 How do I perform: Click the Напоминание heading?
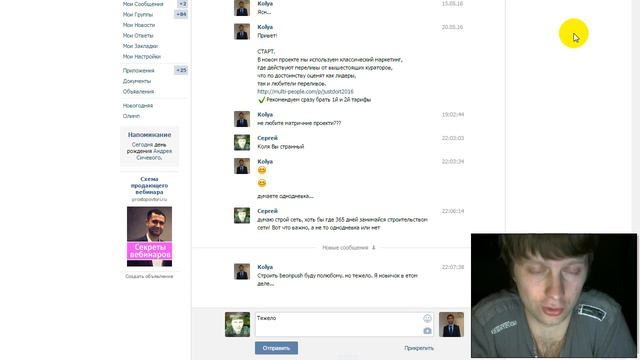pyautogui.click(x=149, y=135)
